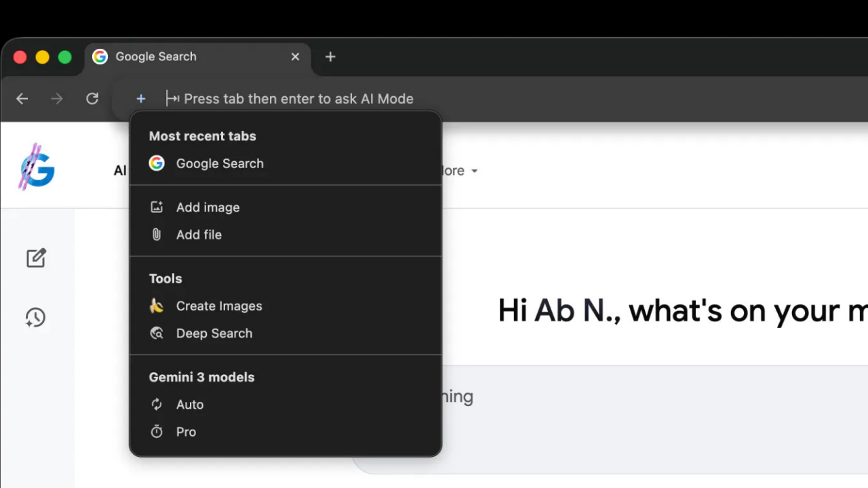Click the AI Mode label in the header

coord(120,171)
